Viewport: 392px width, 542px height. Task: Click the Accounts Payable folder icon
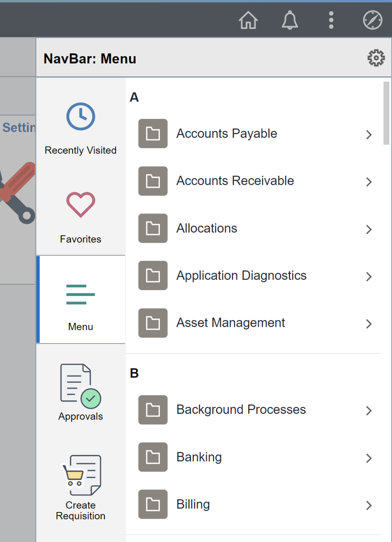(x=153, y=134)
